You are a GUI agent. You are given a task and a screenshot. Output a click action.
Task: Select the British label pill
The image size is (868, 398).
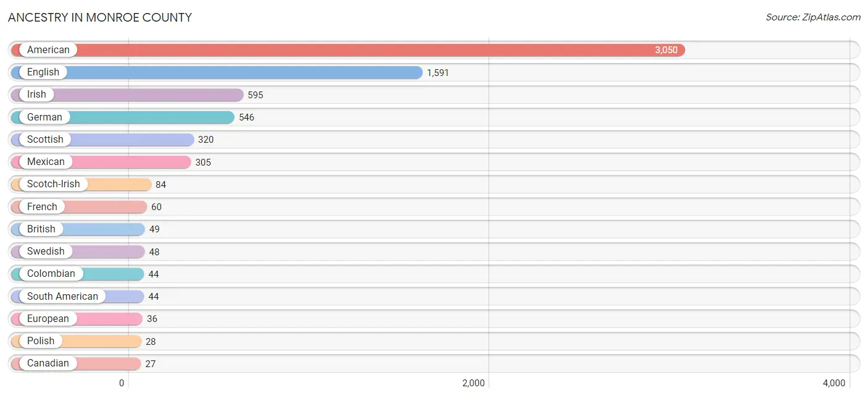click(x=41, y=229)
